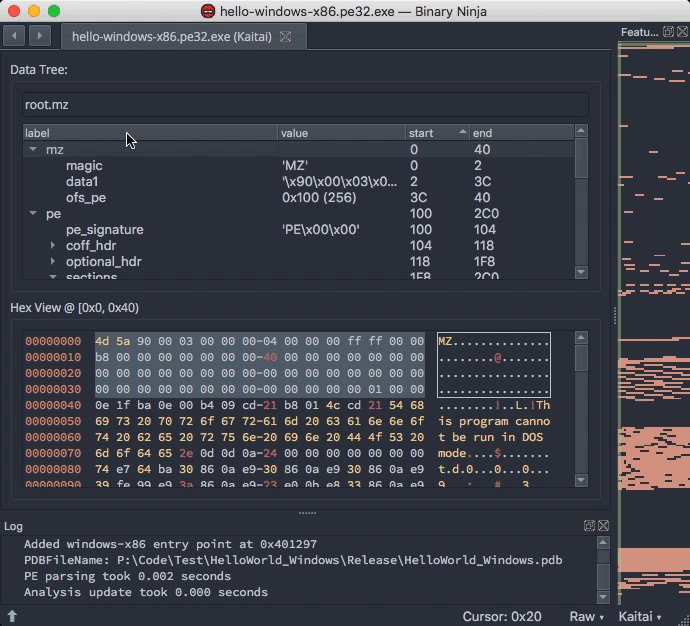
Task: Sort by the label column header
Action: coord(150,133)
